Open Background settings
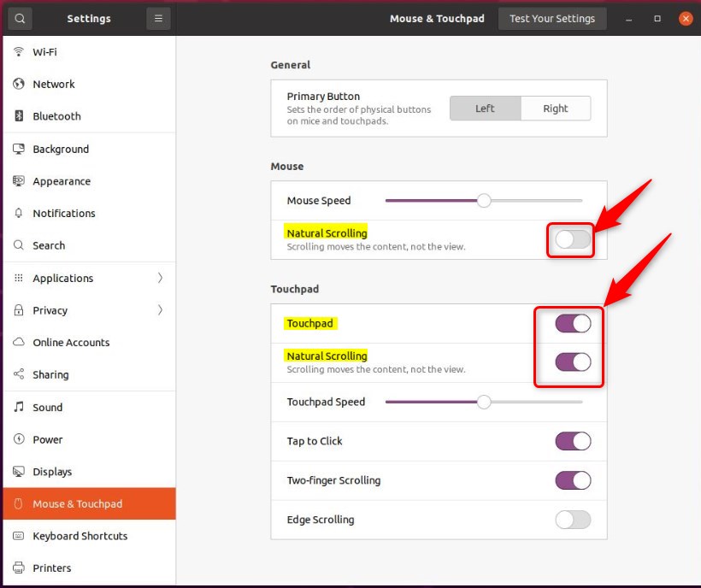The image size is (701, 588). pos(61,149)
